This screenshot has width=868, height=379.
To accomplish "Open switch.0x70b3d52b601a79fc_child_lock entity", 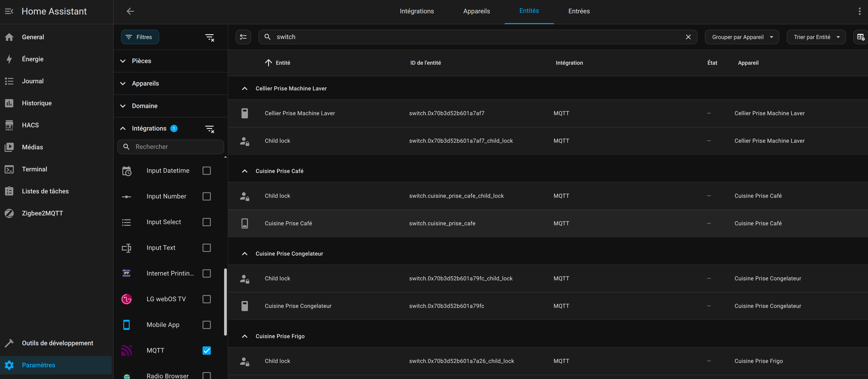I will [548, 279].
